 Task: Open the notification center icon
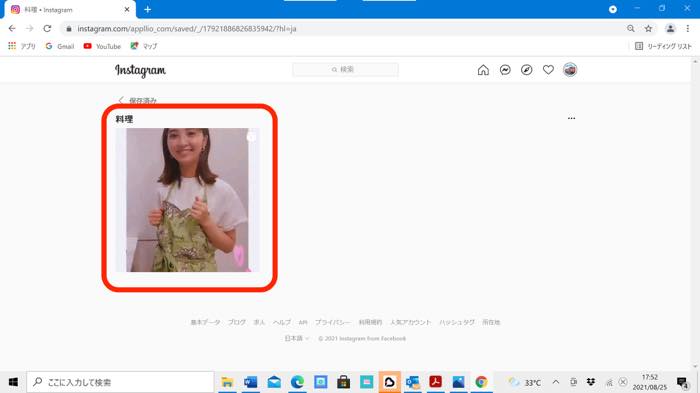(682, 382)
